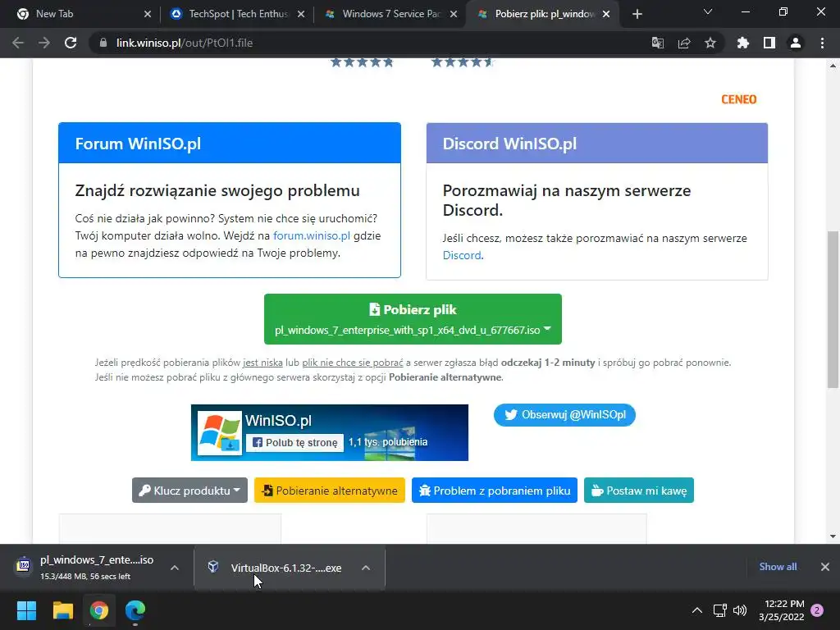Open the forum.winiso.pl link
The image size is (840, 630).
coord(311,235)
